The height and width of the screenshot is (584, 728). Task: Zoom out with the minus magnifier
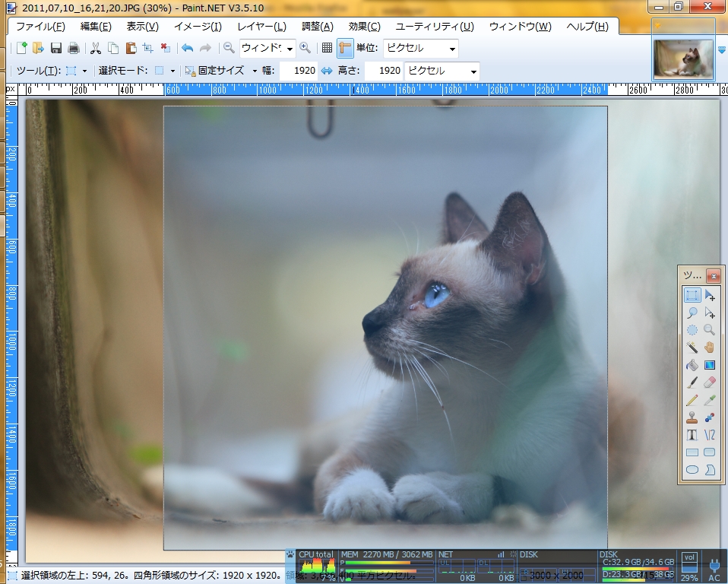coord(229,48)
